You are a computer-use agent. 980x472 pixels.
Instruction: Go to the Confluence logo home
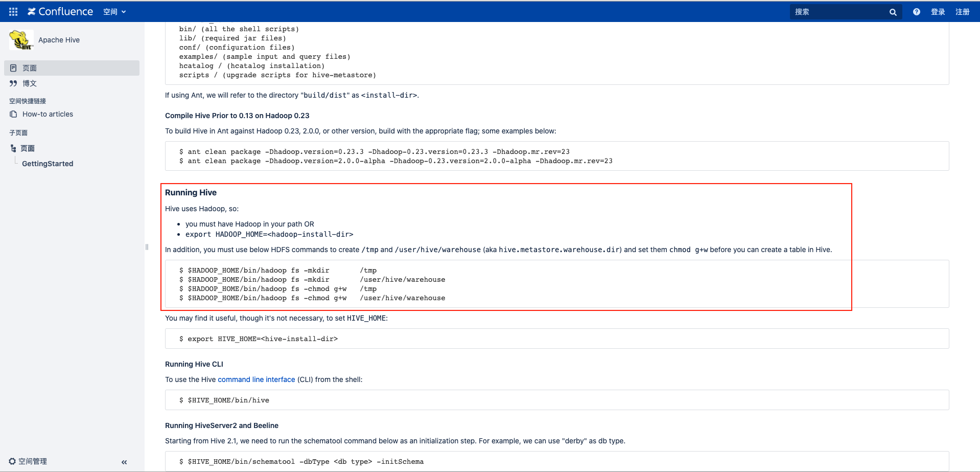pos(60,12)
